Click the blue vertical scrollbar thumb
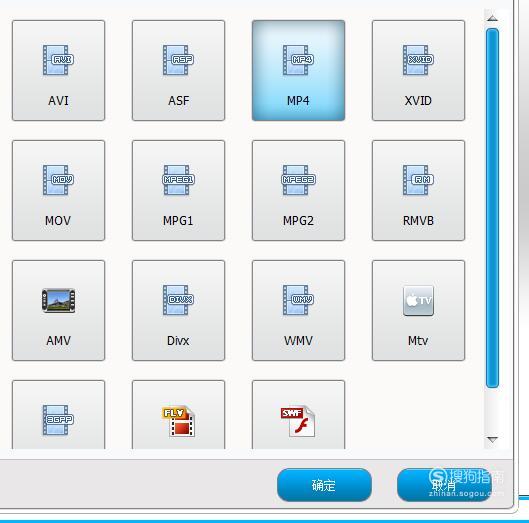Screen dimensions: 529x523 pos(492,208)
